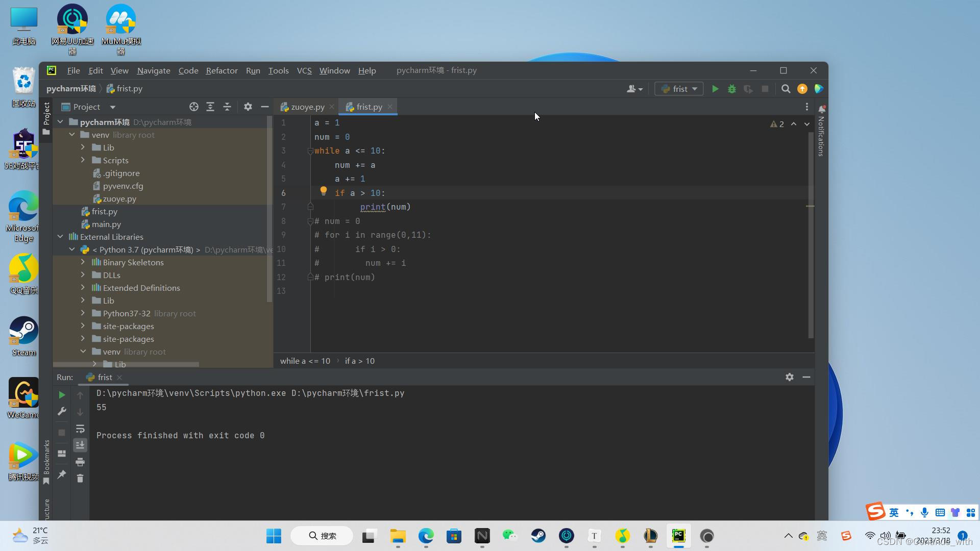Open Project panel gear options
The height and width of the screenshot is (551, 980).
248,107
